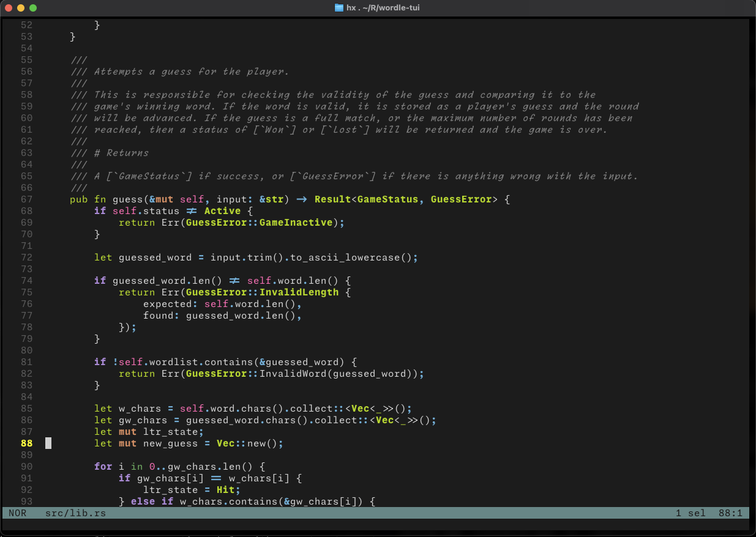Click the green zoom window button
Image resolution: width=756 pixels, height=537 pixels.
33,8
